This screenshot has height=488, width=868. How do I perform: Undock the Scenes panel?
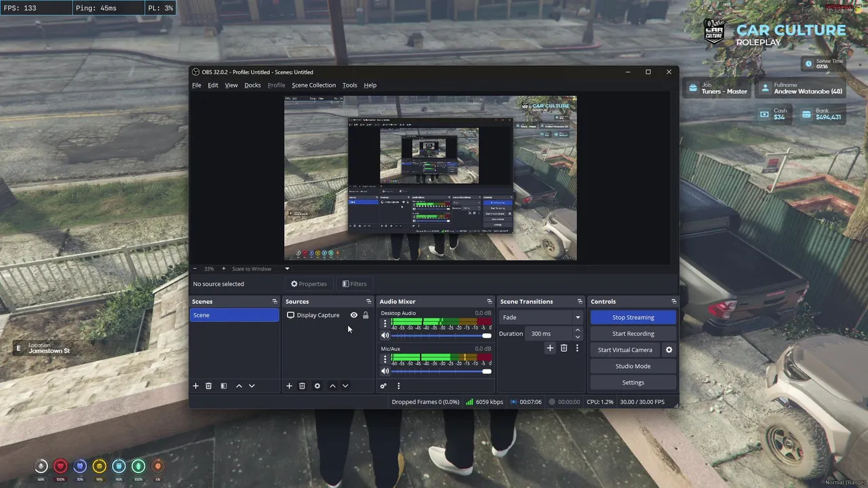pyautogui.click(x=275, y=302)
